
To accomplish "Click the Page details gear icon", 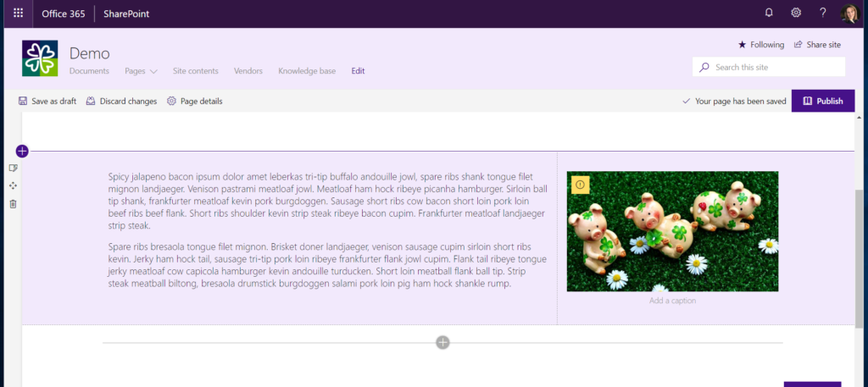I will [171, 101].
